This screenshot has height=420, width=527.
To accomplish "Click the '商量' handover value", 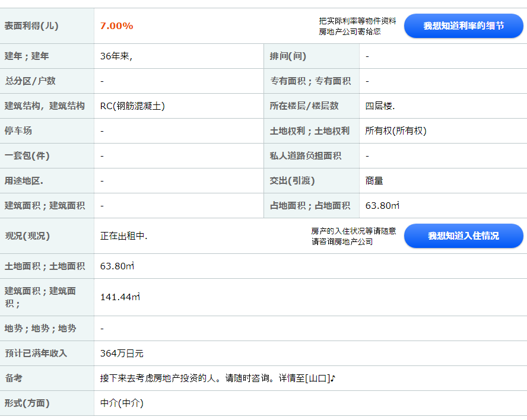I will [x=374, y=181].
